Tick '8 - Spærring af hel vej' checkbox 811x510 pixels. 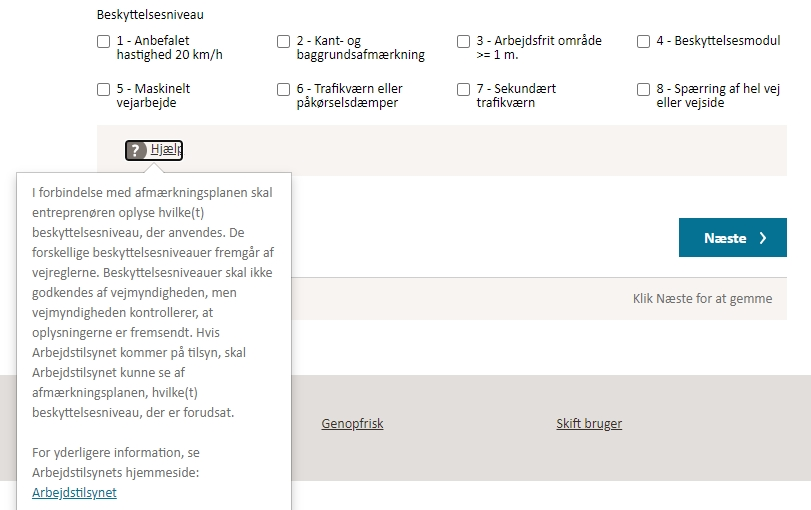[x=644, y=89]
